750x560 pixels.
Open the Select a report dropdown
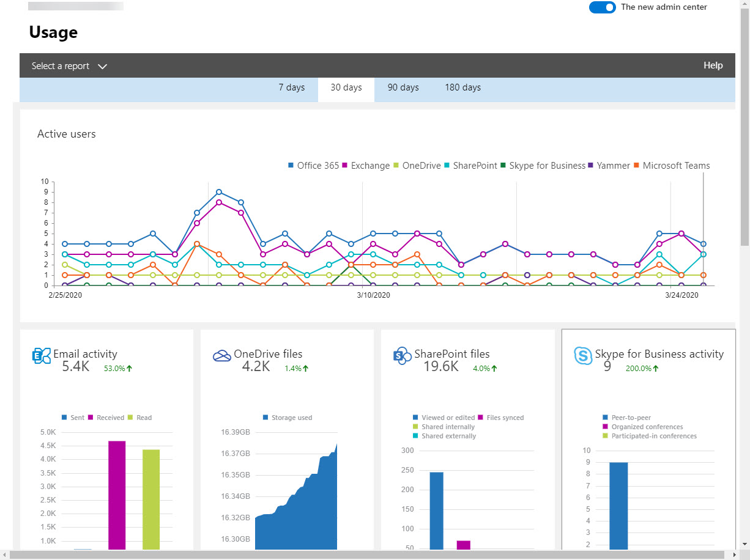(69, 66)
